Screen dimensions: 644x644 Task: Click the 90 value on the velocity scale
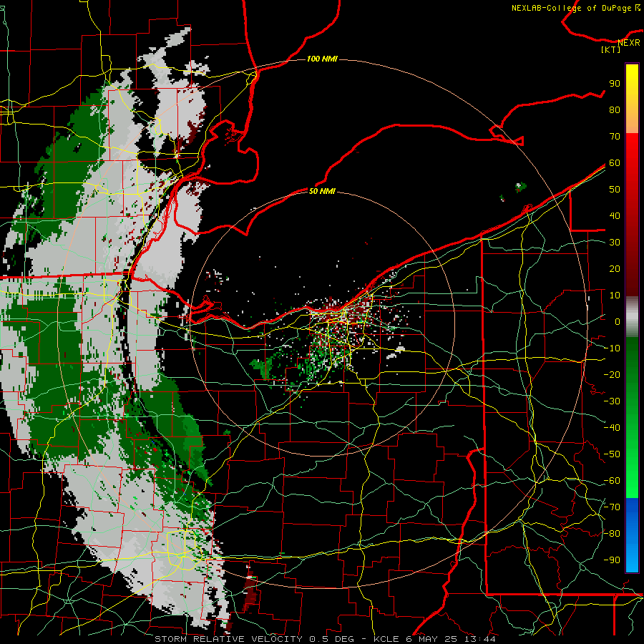click(615, 84)
